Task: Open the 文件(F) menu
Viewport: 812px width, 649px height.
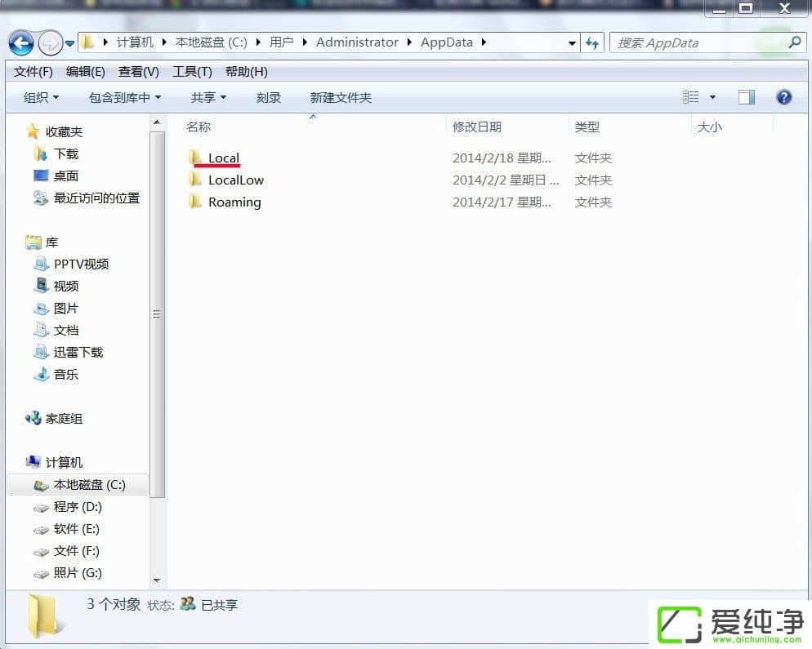Action: coord(33,72)
